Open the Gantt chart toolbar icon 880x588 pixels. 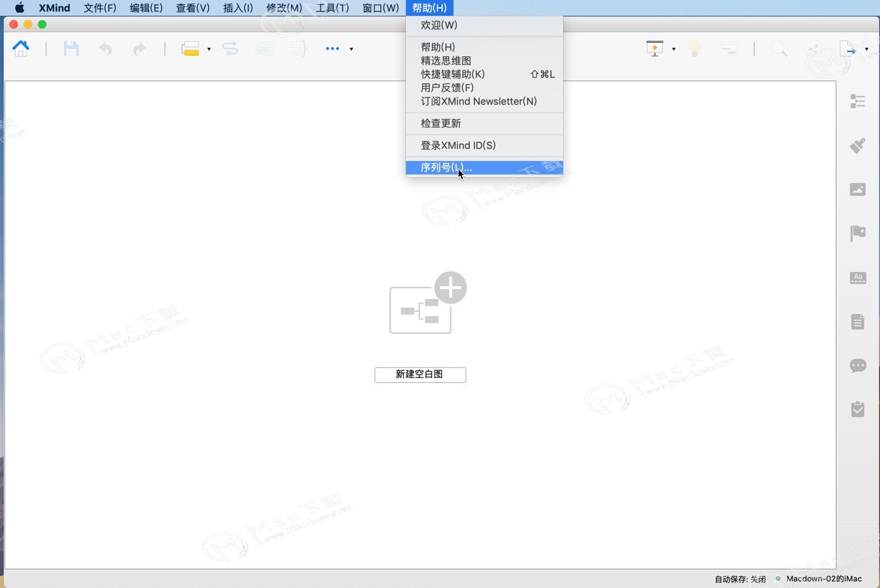click(728, 49)
